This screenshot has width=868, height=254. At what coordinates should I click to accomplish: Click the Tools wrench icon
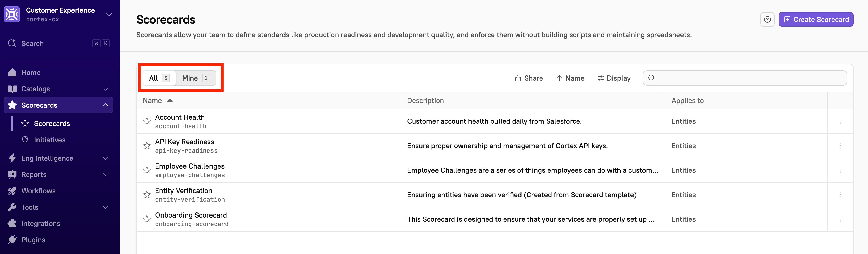(x=12, y=207)
